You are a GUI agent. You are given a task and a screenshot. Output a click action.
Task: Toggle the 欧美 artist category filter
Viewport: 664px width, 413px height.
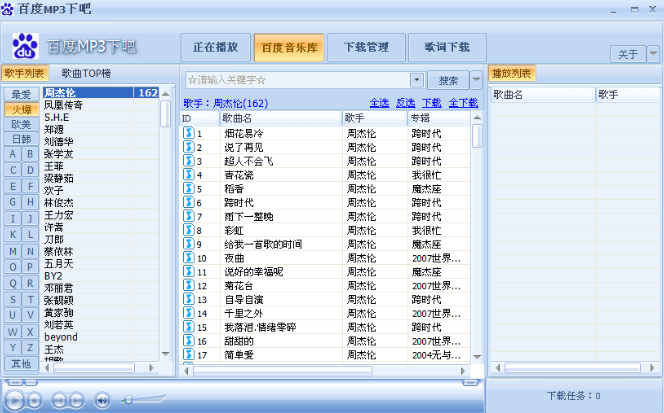coord(21,124)
